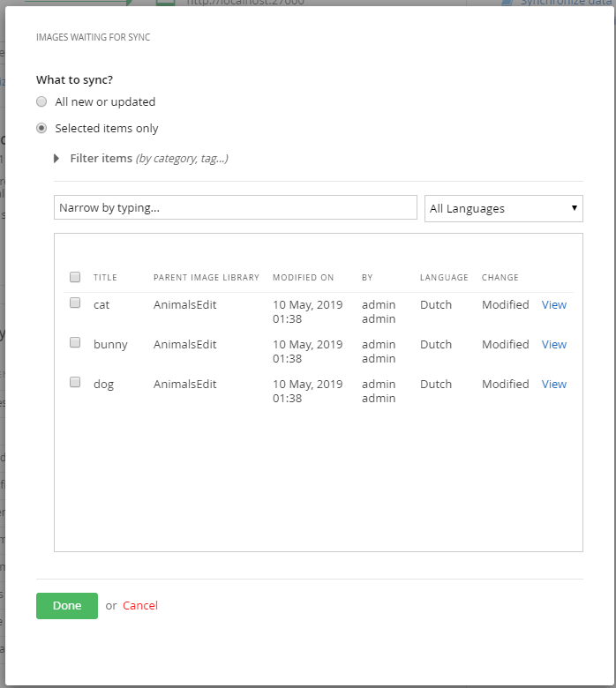Click the "dog" title cell

tap(103, 385)
